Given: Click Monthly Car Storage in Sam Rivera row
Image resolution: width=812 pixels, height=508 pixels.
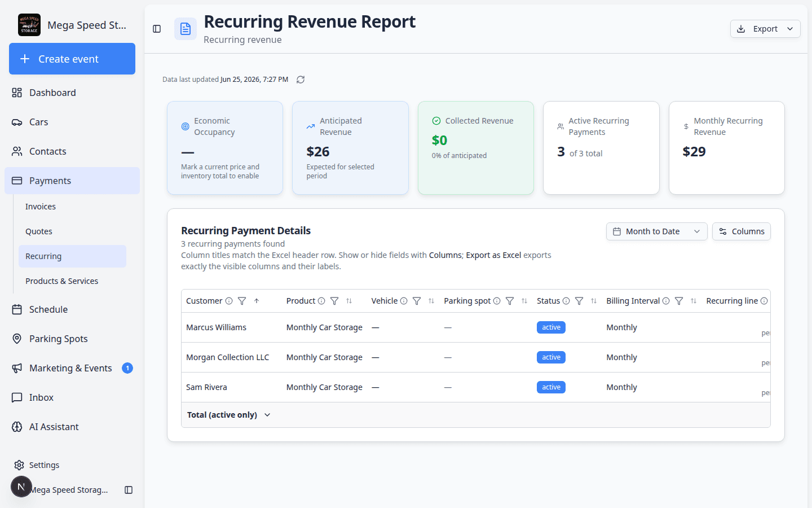Looking at the screenshot, I should click(324, 387).
